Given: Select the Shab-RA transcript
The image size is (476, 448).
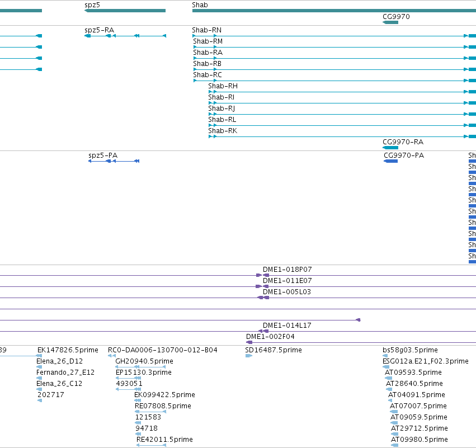Looking at the screenshot, I should point(208,53).
